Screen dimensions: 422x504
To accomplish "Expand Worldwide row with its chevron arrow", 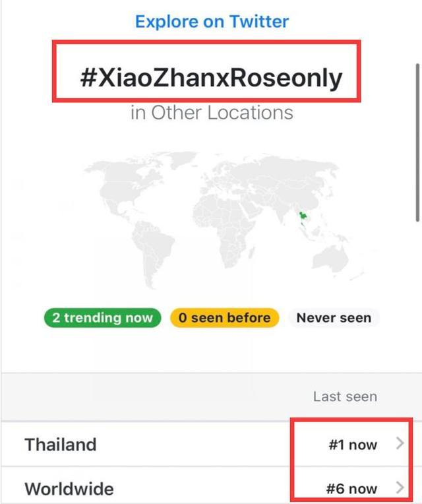I will coord(400,488).
